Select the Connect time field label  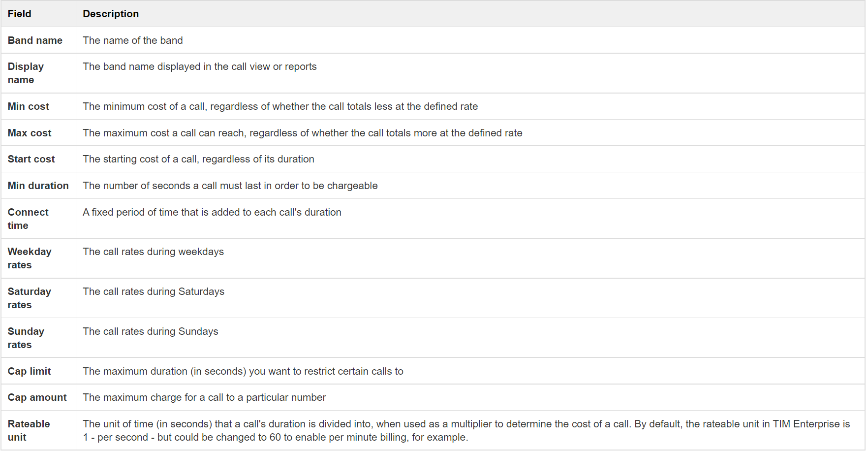28,219
